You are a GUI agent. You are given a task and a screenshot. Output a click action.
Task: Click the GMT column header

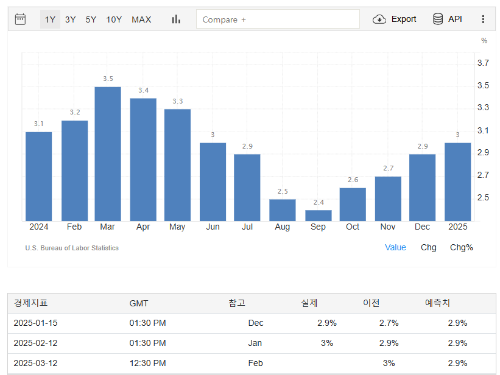coord(139,303)
